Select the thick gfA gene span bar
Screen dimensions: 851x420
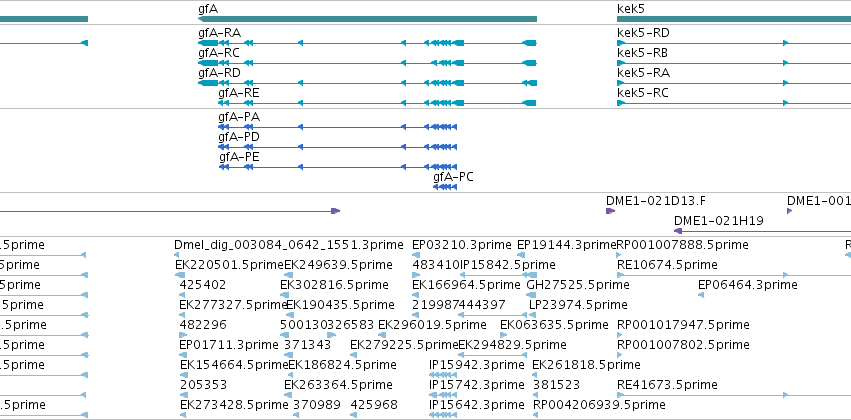(x=367, y=19)
